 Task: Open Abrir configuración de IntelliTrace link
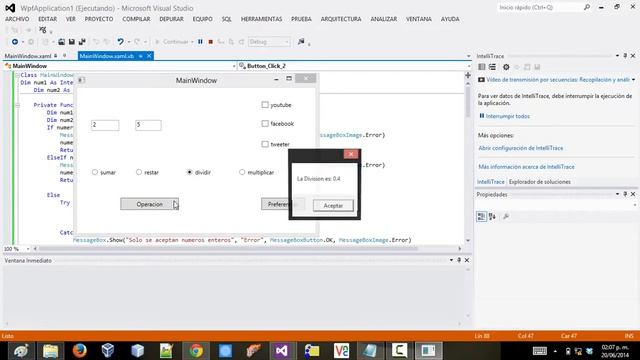(x=520, y=148)
